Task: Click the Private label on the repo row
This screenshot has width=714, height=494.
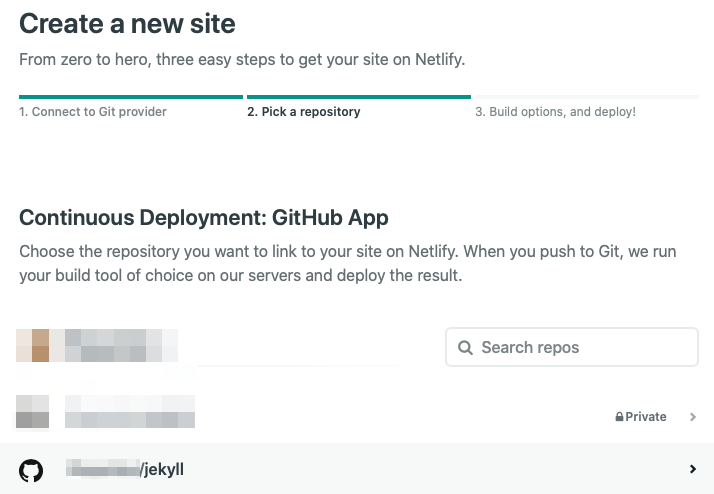Action: coord(646,417)
